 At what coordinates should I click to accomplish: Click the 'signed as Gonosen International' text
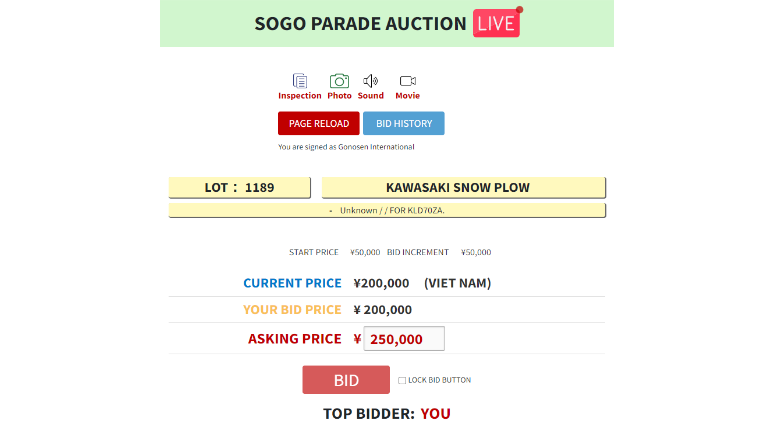tap(346, 147)
